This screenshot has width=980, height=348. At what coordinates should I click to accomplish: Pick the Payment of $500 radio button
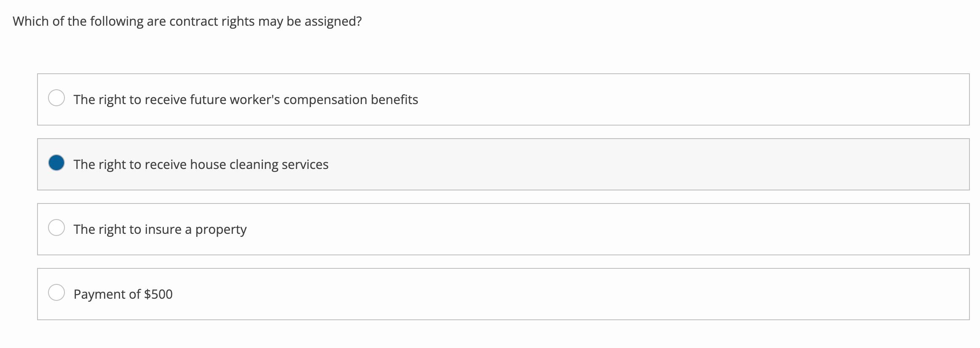click(56, 292)
